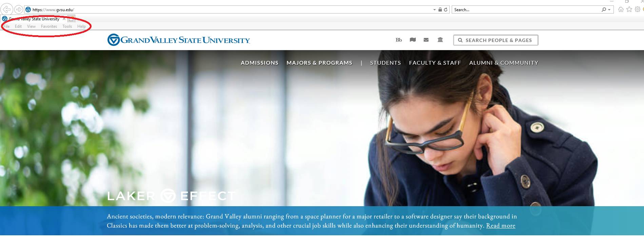Expand the search provider dropdown arrow
The height and width of the screenshot is (237, 644).
(609, 10)
